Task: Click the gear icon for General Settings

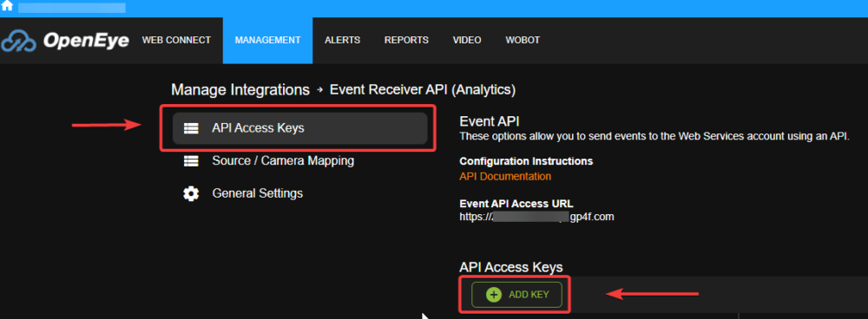Action: (191, 193)
